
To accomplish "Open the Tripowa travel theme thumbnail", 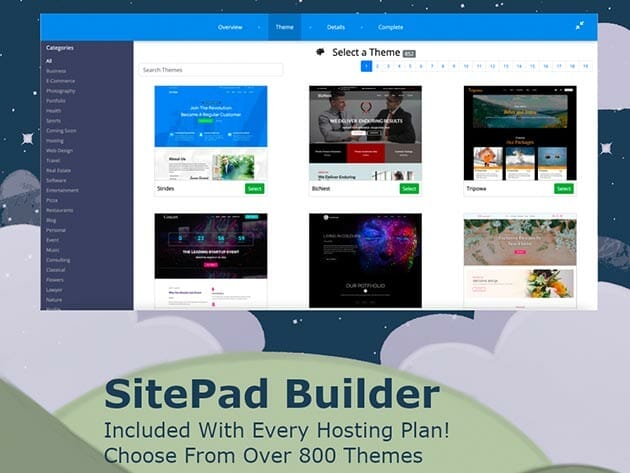I will (x=520, y=133).
